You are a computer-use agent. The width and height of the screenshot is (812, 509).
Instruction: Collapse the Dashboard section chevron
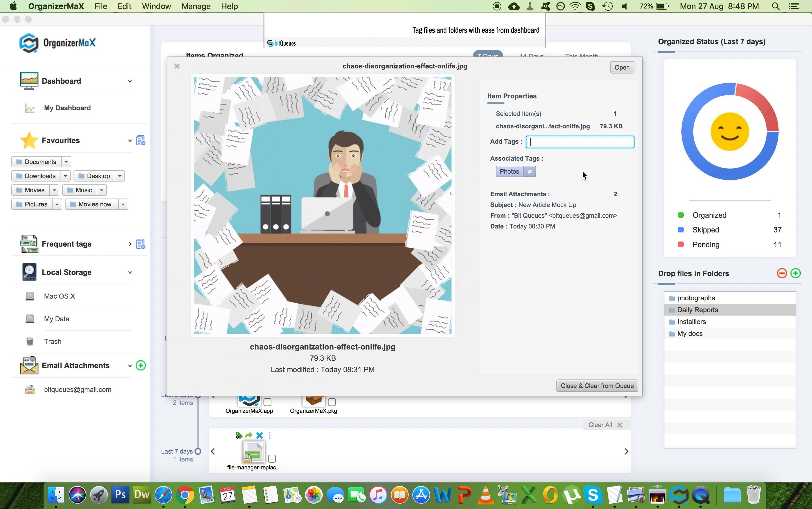tap(130, 81)
